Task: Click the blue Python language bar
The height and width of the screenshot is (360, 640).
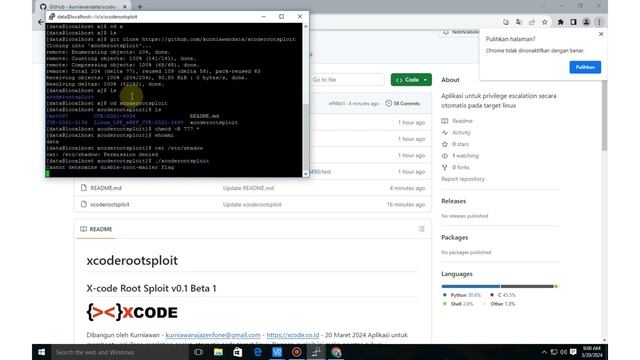Action: pyautogui.click(x=470, y=287)
